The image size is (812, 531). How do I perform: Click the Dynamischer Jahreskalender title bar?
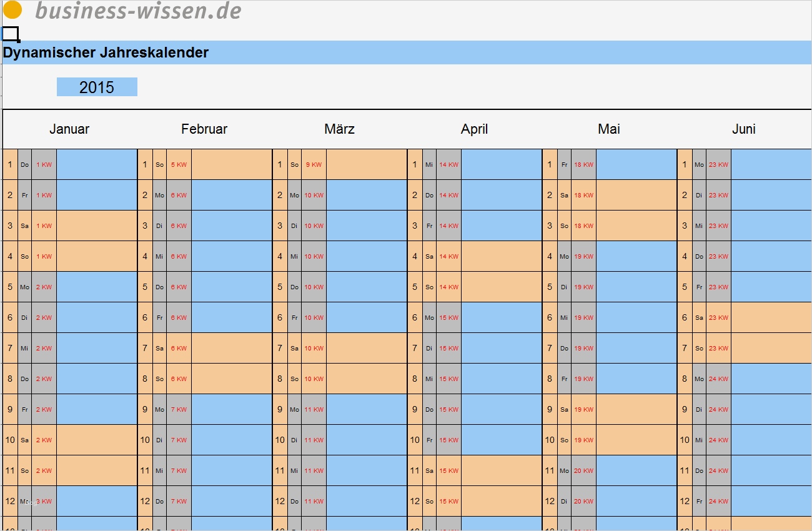[x=406, y=52]
